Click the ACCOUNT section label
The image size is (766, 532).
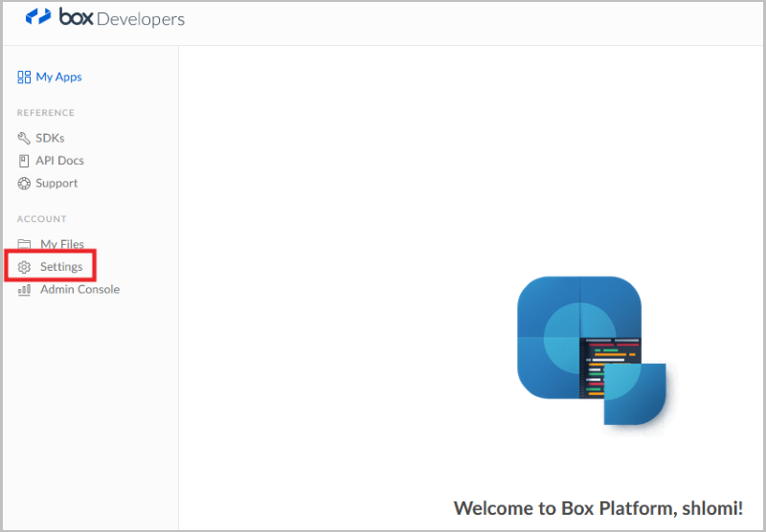(41, 219)
